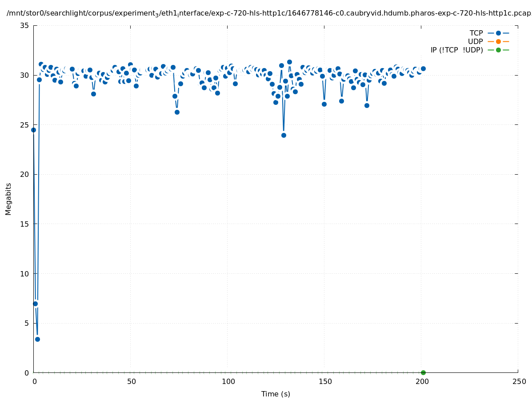532x400 pixels.
Task: Click the 35 tick label on the y-axis
Action: [x=24, y=25]
